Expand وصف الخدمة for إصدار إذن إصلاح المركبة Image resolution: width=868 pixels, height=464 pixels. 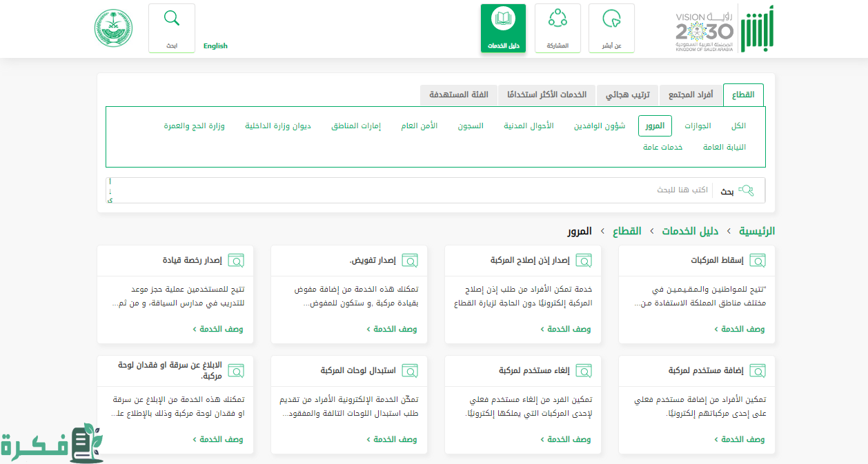tap(565, 330)
